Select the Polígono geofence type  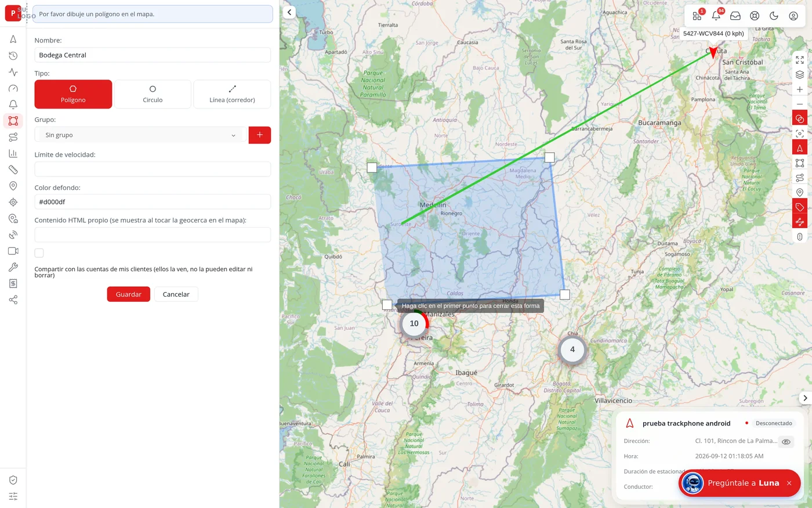point(73,94)
